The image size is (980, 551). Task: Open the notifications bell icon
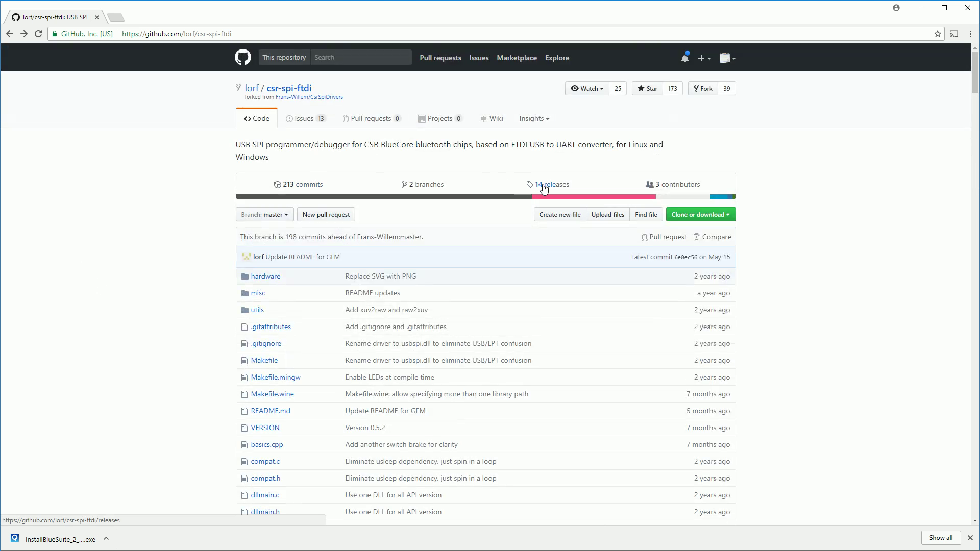click(x=684, y=58)
